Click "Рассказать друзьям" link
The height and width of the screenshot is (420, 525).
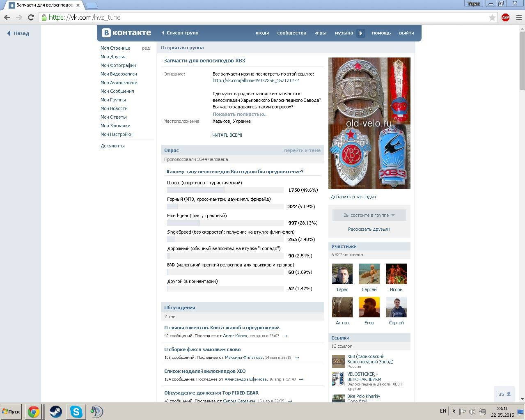coord(369,229)
